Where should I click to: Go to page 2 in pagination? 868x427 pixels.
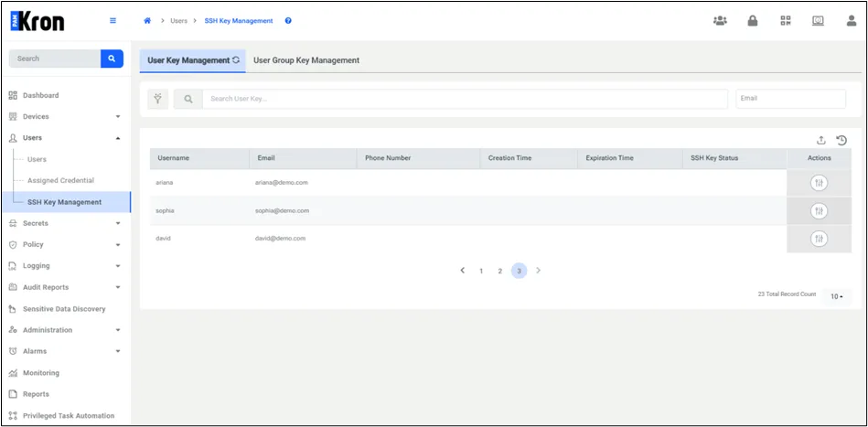[499, 272]
